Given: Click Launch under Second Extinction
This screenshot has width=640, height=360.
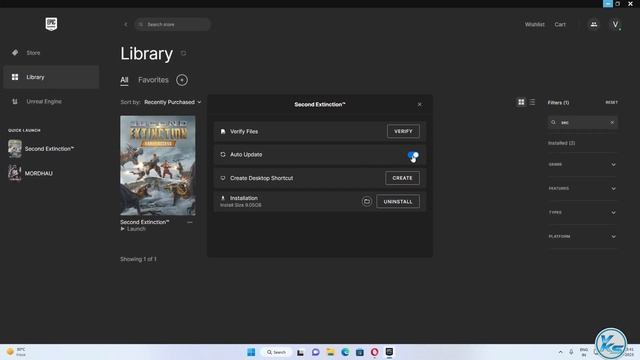Looking at the screenshot, I should (133, 229).
